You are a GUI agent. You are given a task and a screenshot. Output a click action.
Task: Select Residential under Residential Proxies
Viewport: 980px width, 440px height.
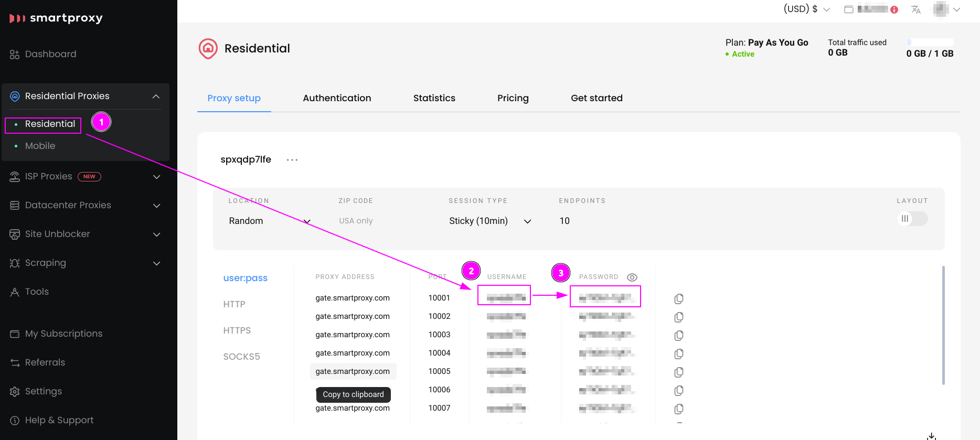50,124
